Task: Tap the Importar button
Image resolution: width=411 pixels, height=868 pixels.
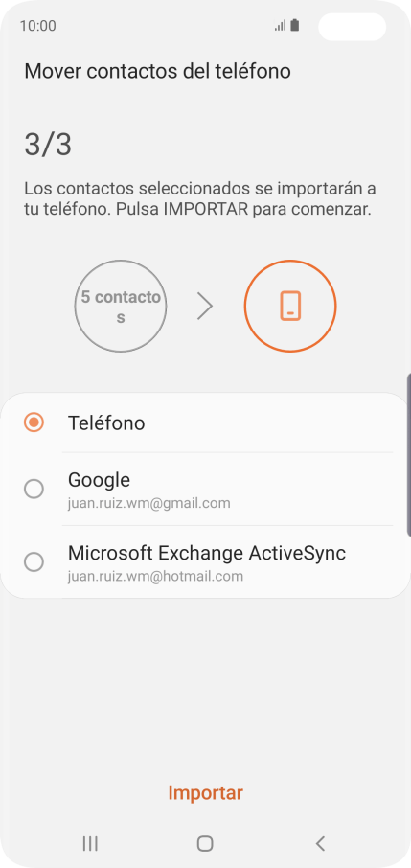Action: pos(205,792)
